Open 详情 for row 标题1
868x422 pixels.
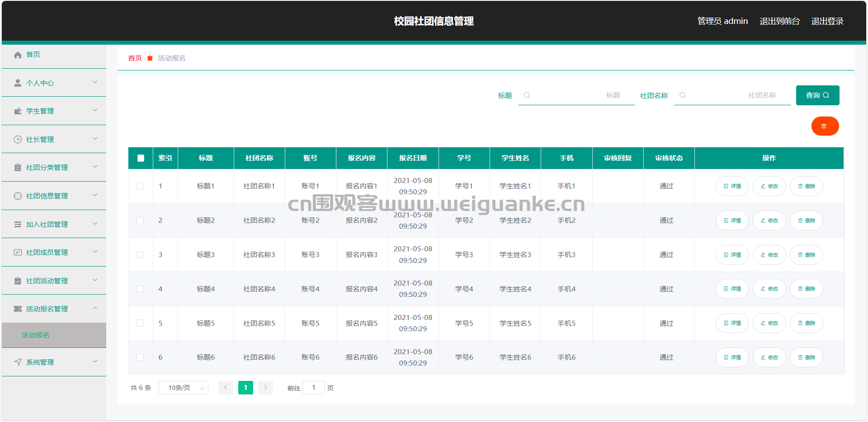point(732,186)
